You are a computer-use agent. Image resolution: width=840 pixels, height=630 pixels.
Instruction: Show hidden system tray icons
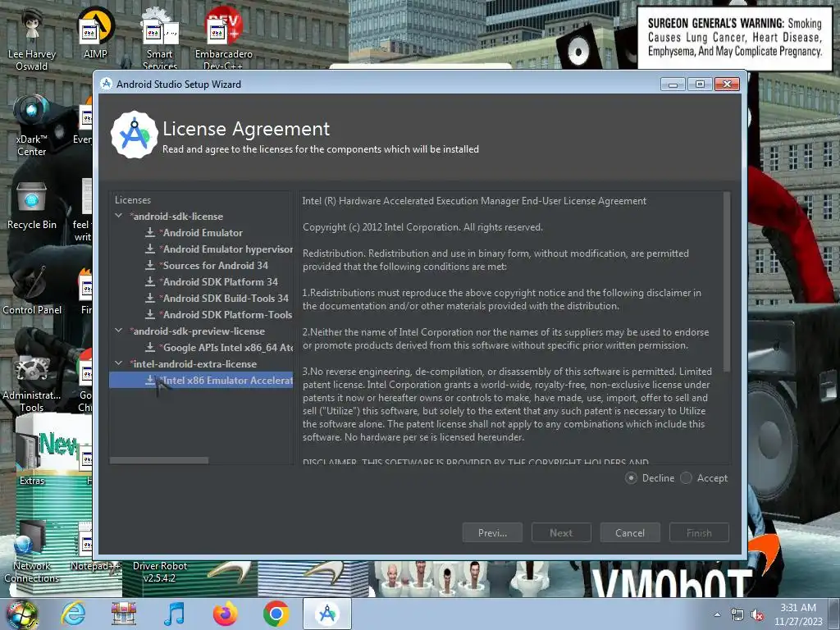coord(717,614)
